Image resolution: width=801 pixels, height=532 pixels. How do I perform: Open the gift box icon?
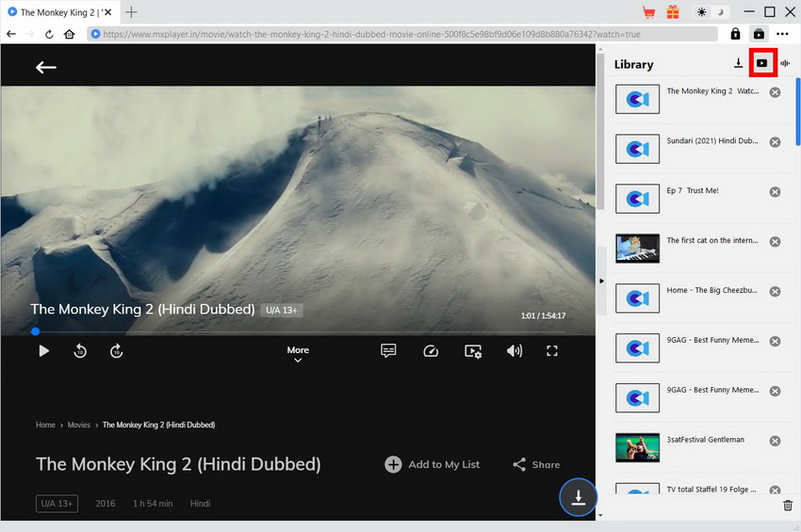pos(673,11)
